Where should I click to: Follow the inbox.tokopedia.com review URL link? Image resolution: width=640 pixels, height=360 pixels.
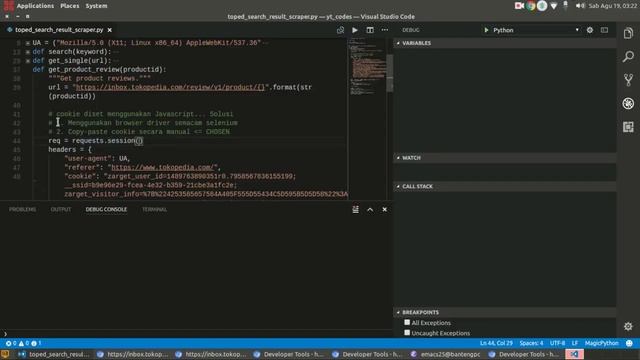(170, 87)
